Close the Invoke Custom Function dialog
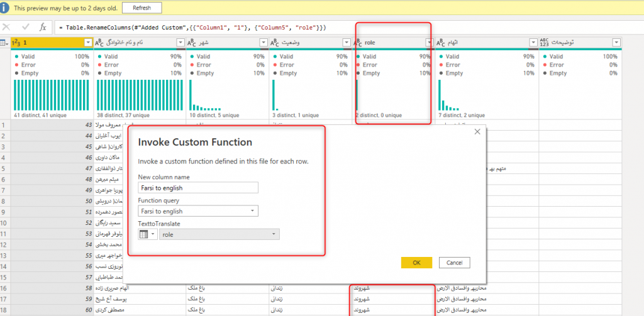This screenshot has width=644, height=316. coord(477,131)
